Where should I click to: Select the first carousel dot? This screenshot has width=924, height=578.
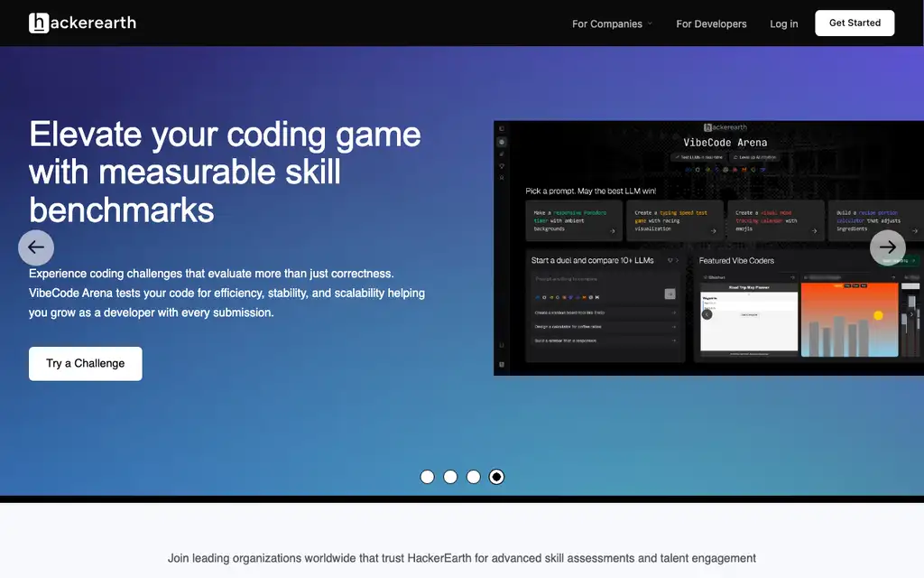(427, 477)
